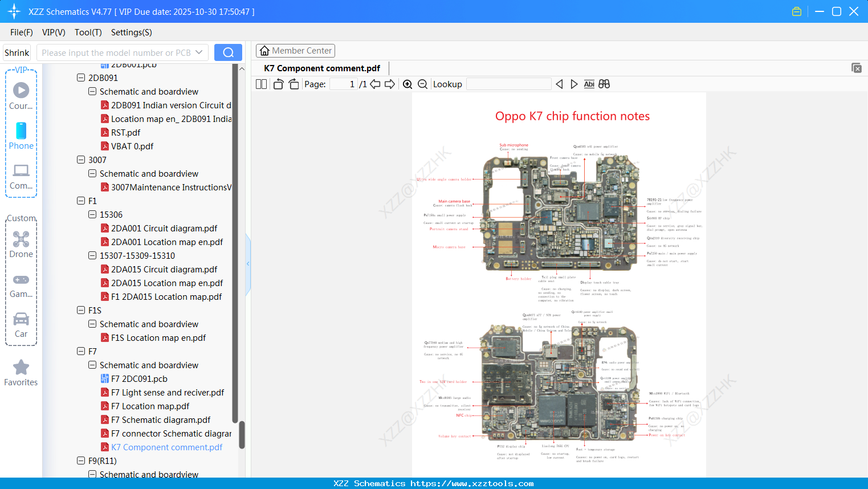Select the two-page view icon
Screen dimensions: 868x489
click(260, 84)
